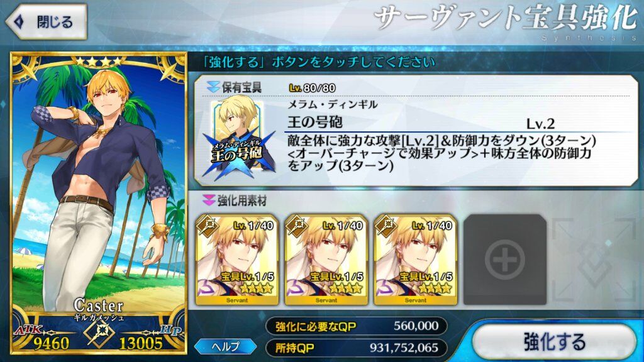Open the ヘルプ help button

(226, 347)
